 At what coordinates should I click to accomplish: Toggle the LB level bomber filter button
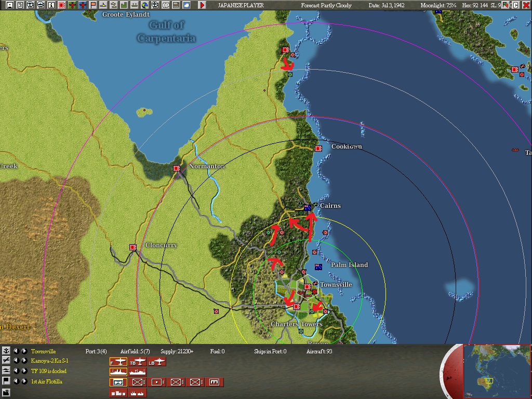157,362
